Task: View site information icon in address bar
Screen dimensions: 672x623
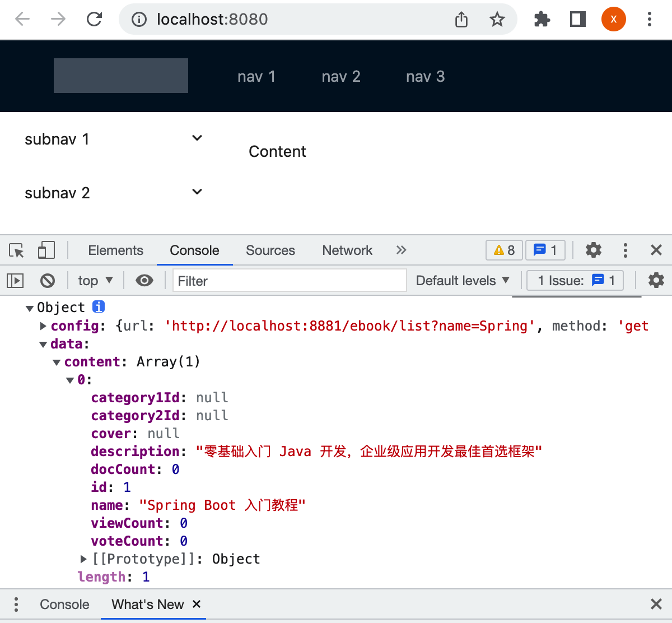Action: click(139, 20)
